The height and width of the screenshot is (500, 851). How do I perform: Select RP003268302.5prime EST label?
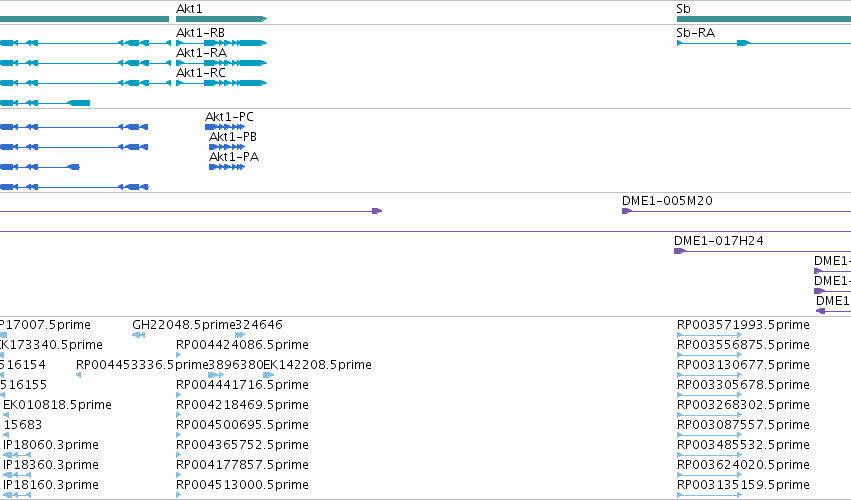[743, 405]
